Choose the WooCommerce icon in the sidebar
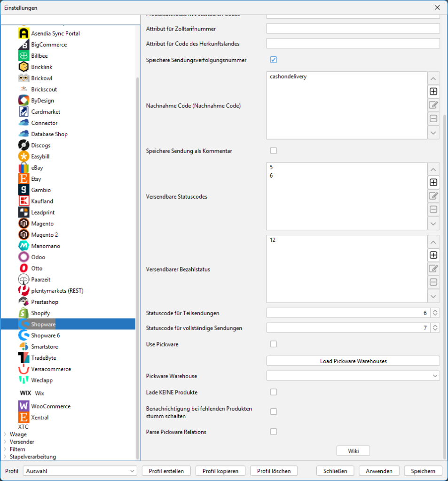The width and height of the screenshot is (448, 481). tap(24, 406)
